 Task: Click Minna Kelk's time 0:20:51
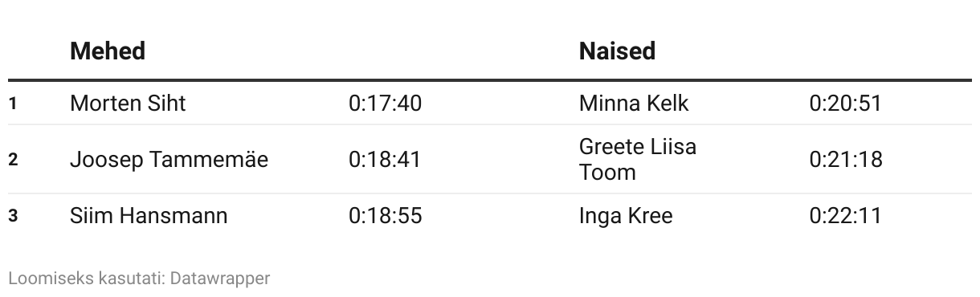click(846, 104)
